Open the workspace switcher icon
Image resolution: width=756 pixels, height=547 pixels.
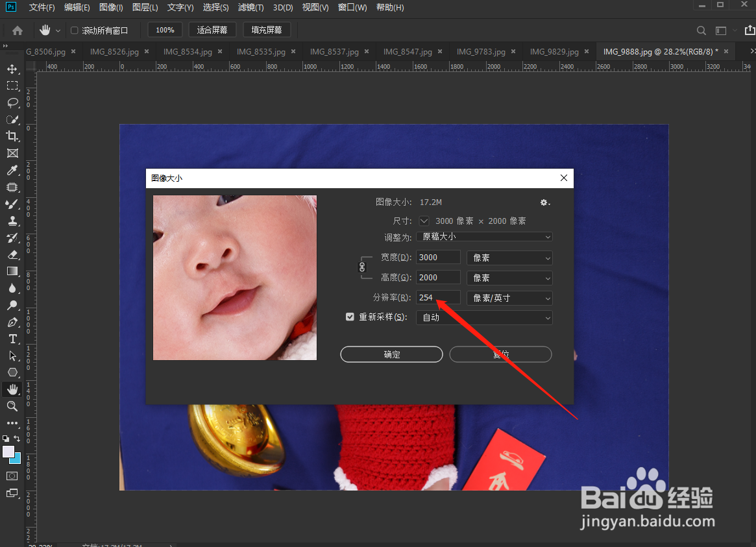721,30
